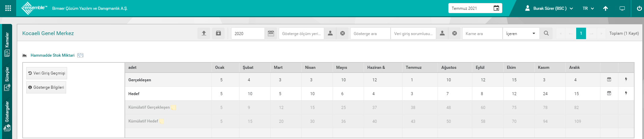Open the apps grid menu
The image size is (644, 139).
click(8, 8)
